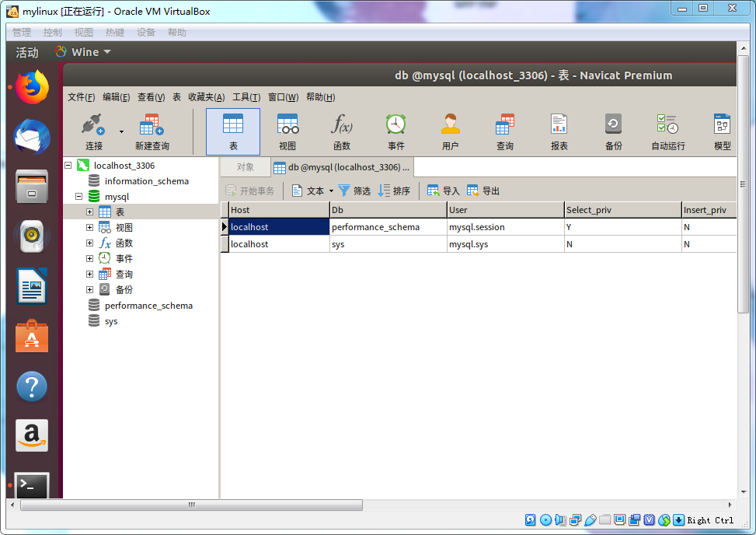The height and width of the screenshot is (535, 756).
Task: Select the Table toolbar button
Action: (233, 131)
